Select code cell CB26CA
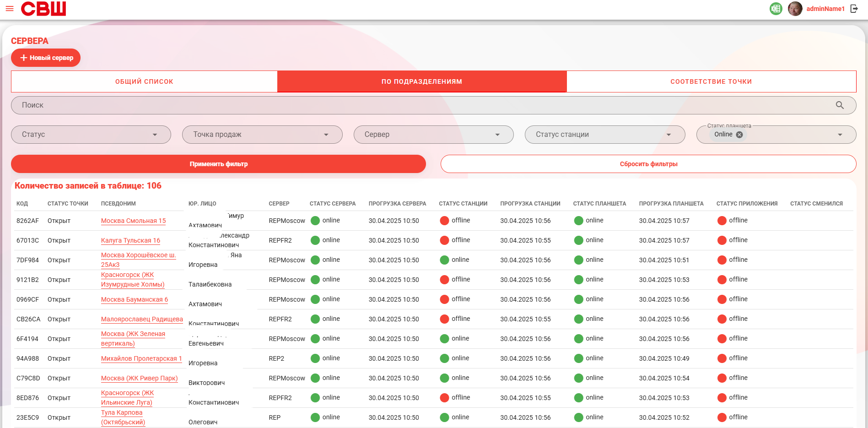This screenshot has height=428, width=868. click(28, 319)
